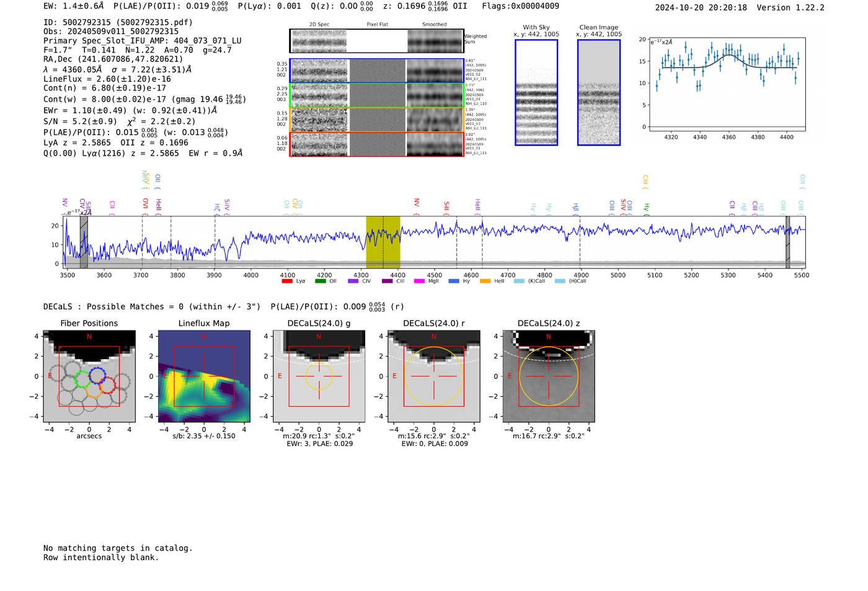This screenshot has width=868, height=591.
Task: Click the magenta MgII legend swatch
Action: click(x=419, y=281)
